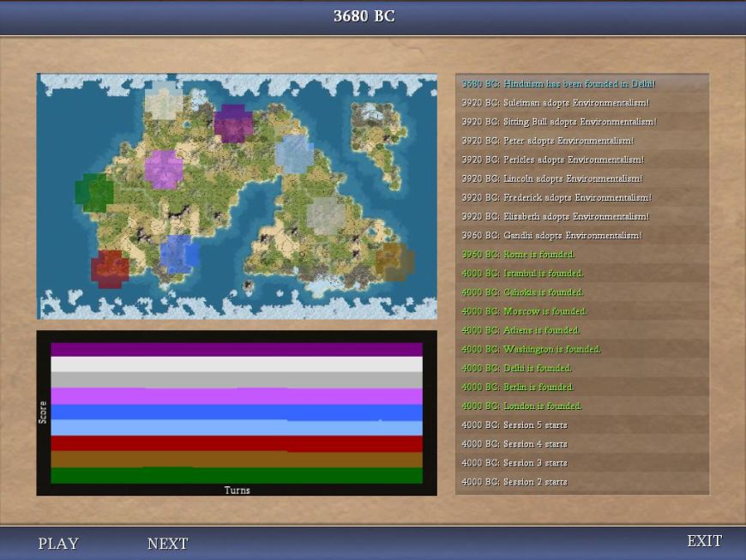Select 'Lincoln adopts Environmentalism' log entry
This screenshot has height=560, width=746.
coord(582,179)
